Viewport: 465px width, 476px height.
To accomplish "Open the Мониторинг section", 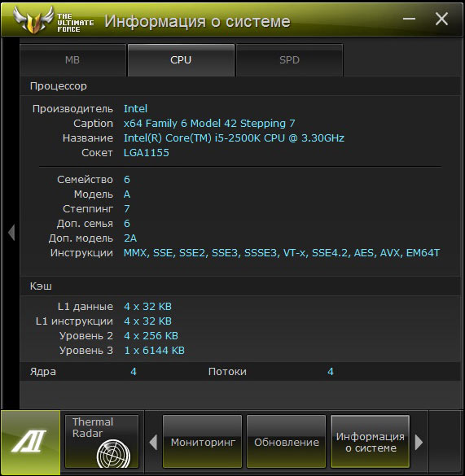I will click(x=203, y=442).
